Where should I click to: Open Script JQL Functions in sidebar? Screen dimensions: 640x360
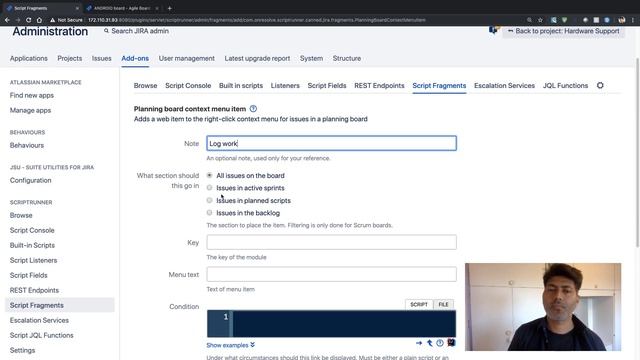(x=42, y=335)
